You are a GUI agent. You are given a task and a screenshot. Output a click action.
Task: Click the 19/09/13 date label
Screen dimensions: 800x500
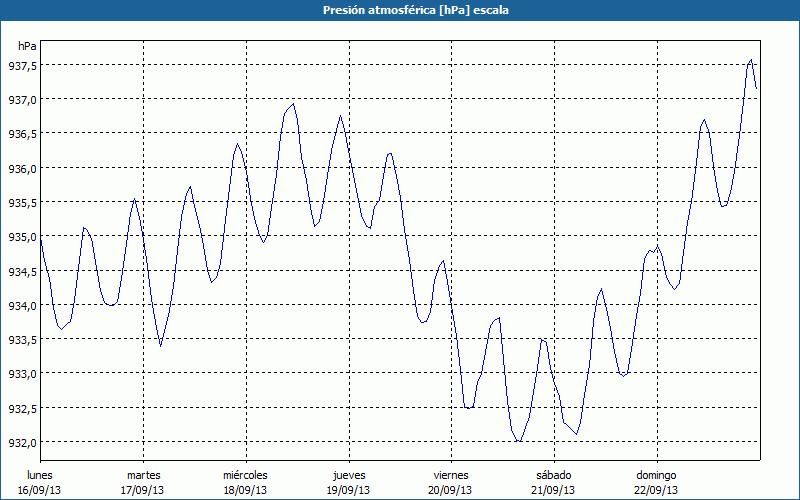tap(348, 490)
